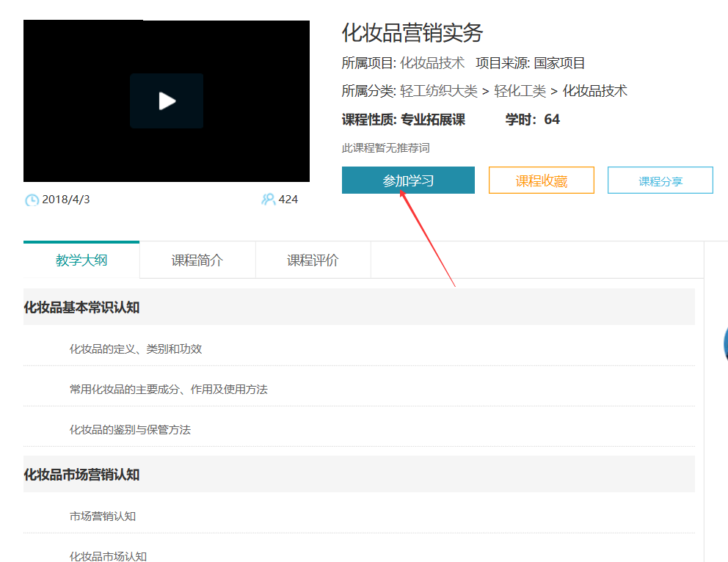Viewport: 728px width, 562px height.
Task: Switch to the 教学大纲 tab
Action: pyautogui.click(x=81, y=260)
